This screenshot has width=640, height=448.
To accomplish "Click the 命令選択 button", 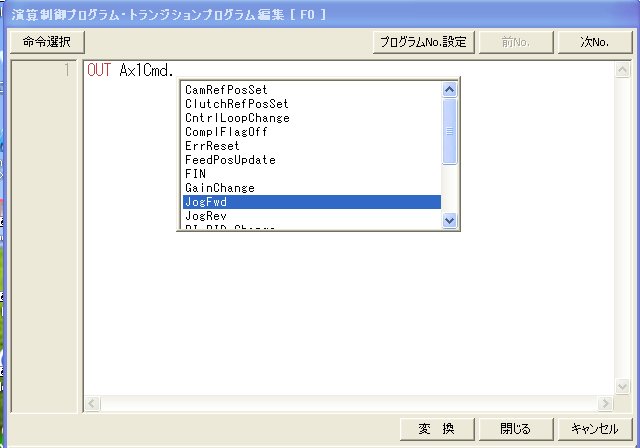I will coord(46,42).
